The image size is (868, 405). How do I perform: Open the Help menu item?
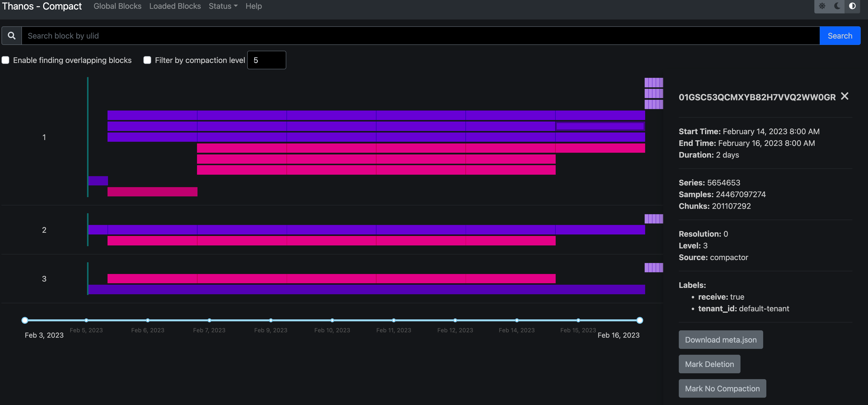254,6
